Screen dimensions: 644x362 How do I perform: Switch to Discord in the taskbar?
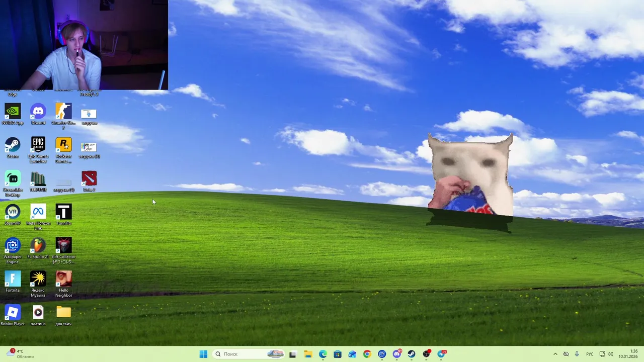coord(397,354)
